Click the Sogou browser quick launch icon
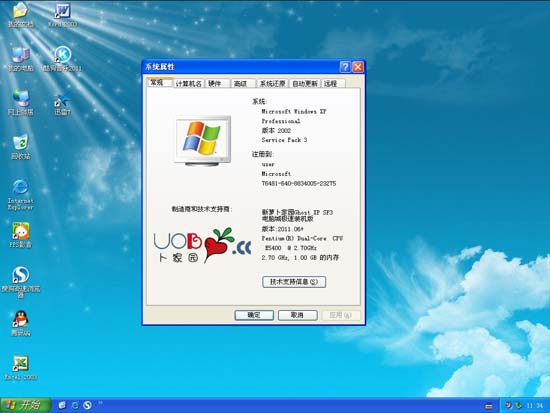The height and width of the screenshot is (413, 550). pos(87,405)
